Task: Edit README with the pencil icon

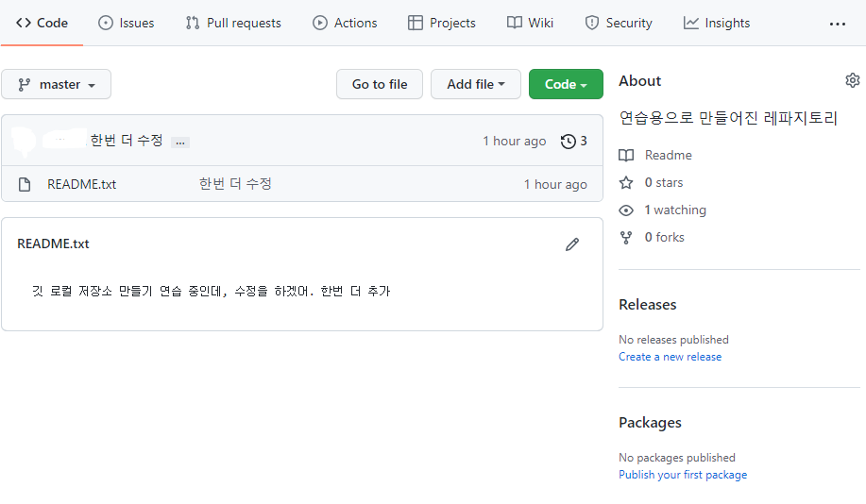Action: coord(572,244)
